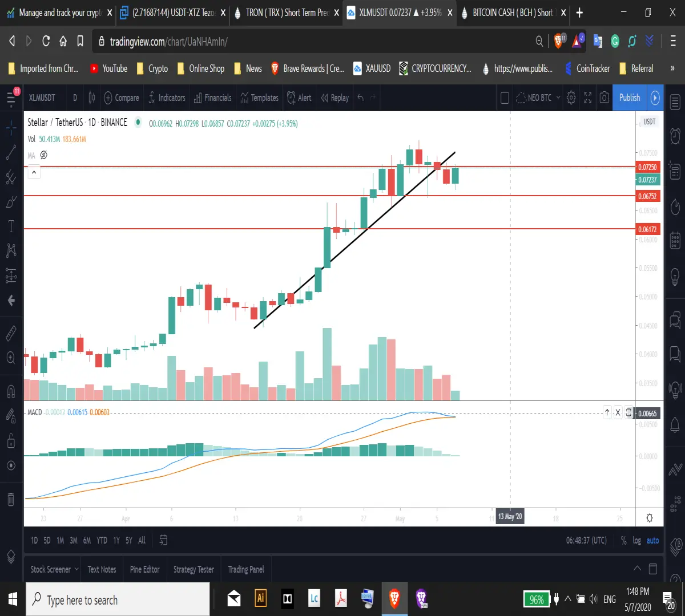Expand the bottom panel with up chevron
This screenshot has height=616, width=685.
pyautogui.click(x=637, y=569)
